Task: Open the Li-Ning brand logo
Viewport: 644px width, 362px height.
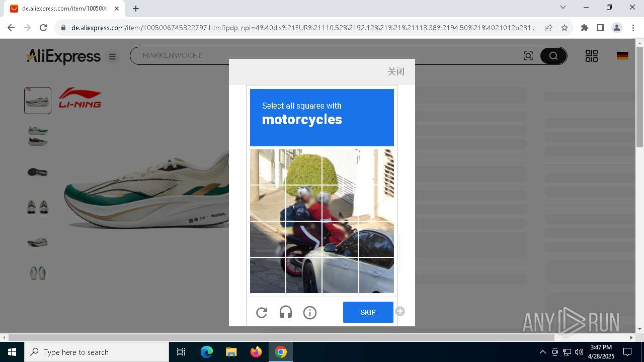Action: coord(80,98)
